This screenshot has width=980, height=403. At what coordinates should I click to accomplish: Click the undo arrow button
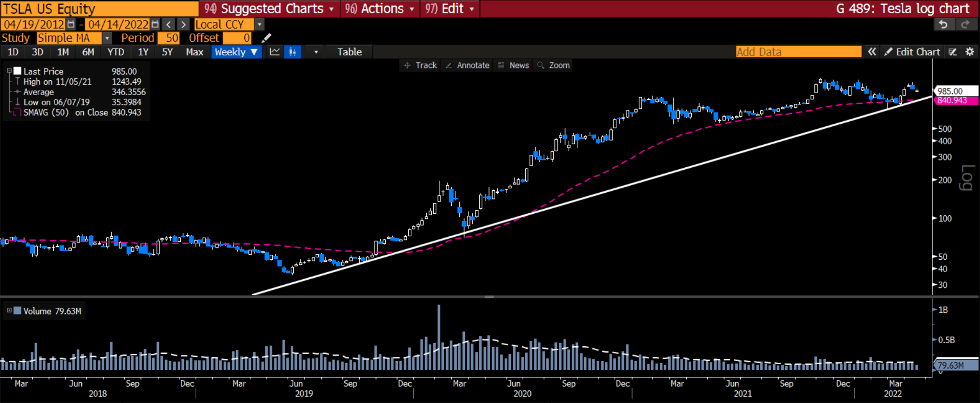tap(943, 24)
